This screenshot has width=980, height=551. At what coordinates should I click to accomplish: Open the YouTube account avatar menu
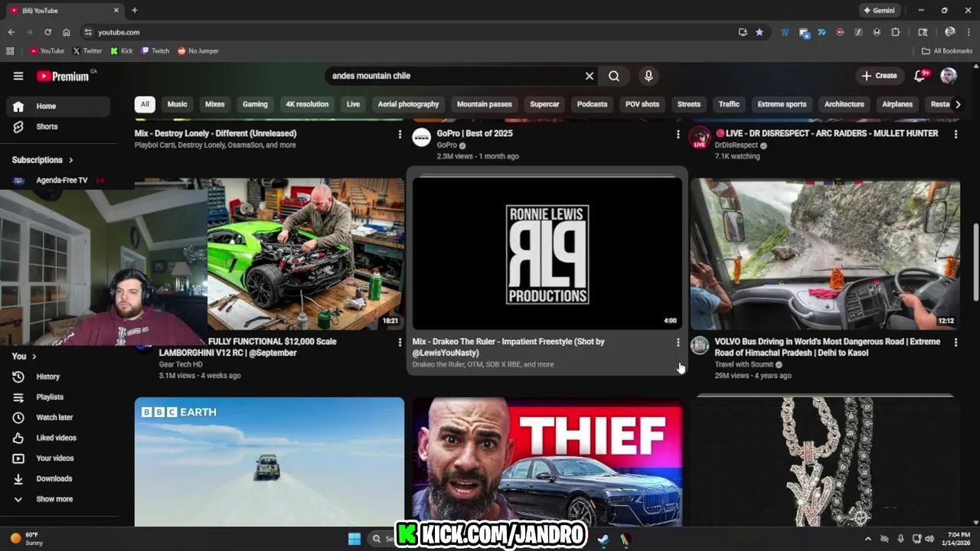click(x=949, y=76)
